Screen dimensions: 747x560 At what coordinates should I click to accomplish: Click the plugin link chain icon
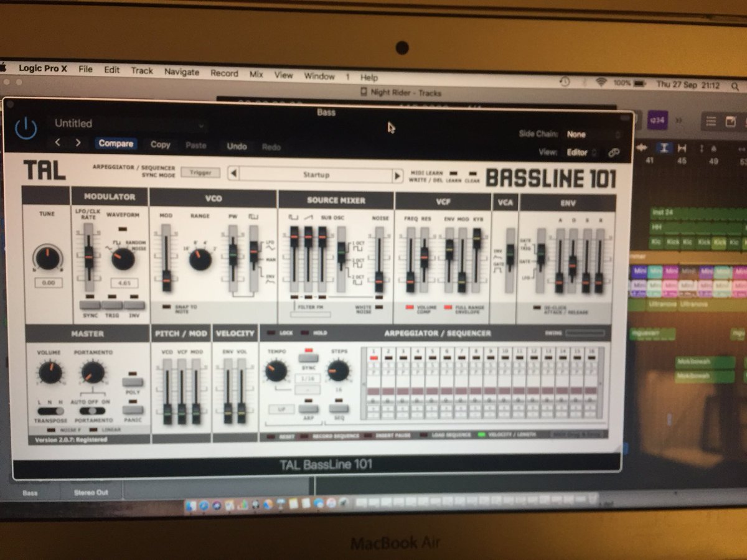coord(614,152)
